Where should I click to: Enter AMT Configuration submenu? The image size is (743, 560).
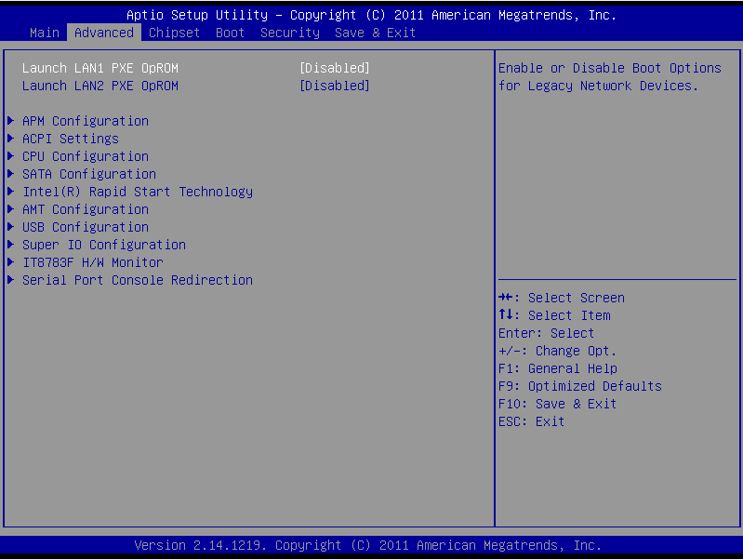85,209
